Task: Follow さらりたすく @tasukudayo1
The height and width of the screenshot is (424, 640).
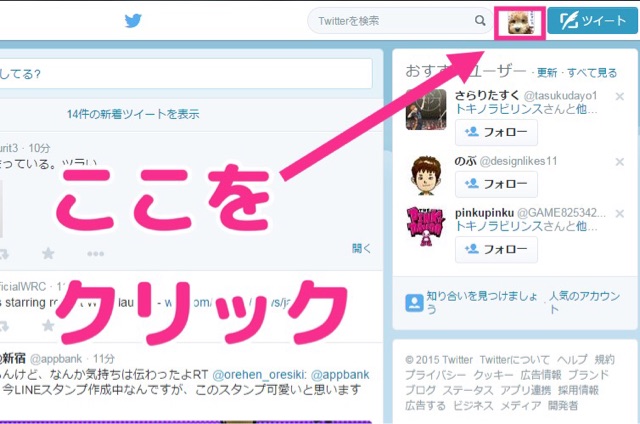Action: pyautogui.click(x=496, y=133)
